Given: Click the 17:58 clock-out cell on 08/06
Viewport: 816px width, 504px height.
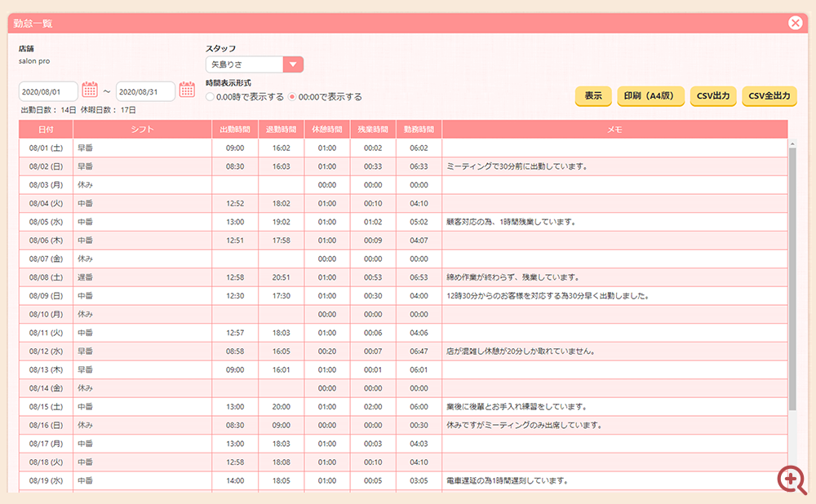Looking at the screenshot, I should coord(281,241).
